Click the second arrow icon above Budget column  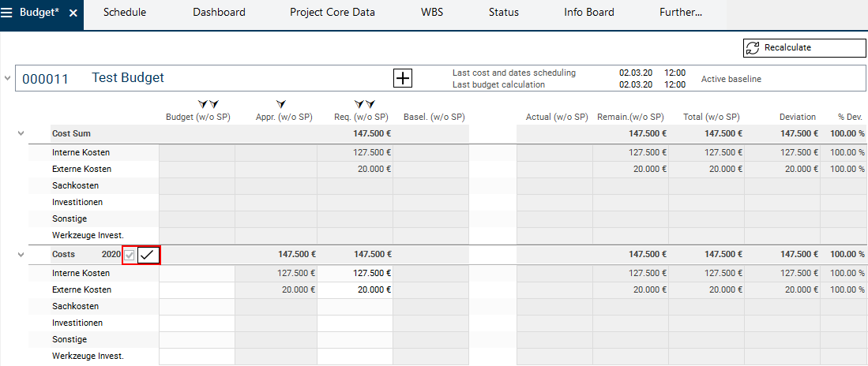213,104
